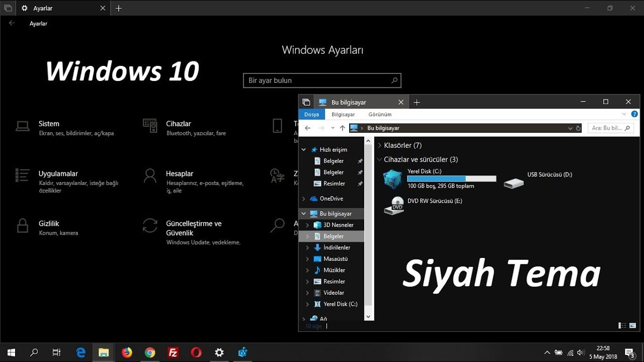The width and height of the screenshot is (644, 362).
Task: Open Windows Start menu
Action: [11, 352]
